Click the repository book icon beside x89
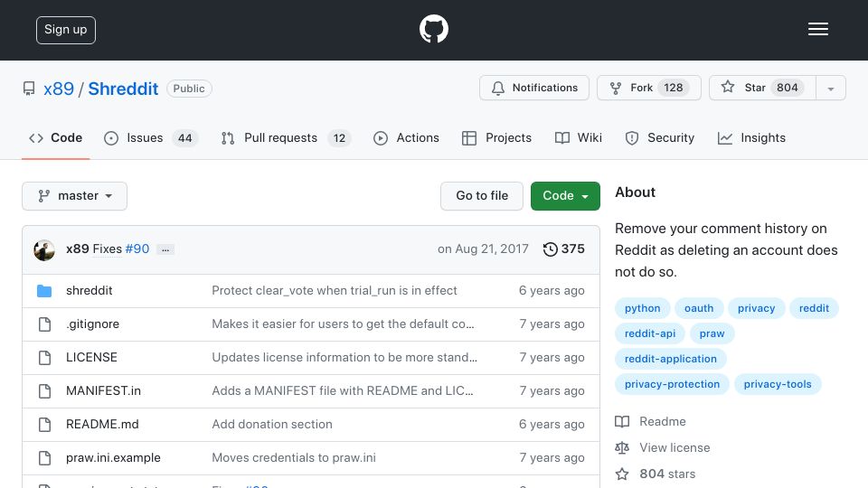This screenshot has height=488, width=868. click(x=29, y=89)
